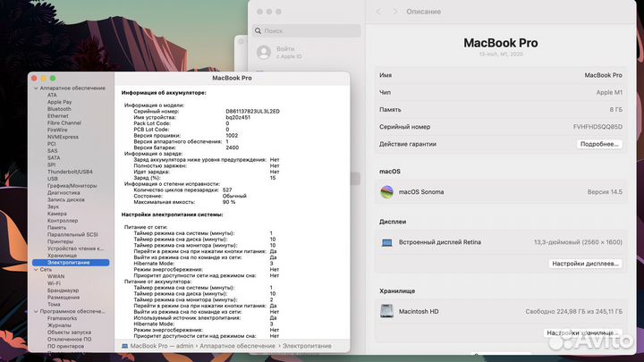Select Wi-Fi under Сеть

coord(54,283)
